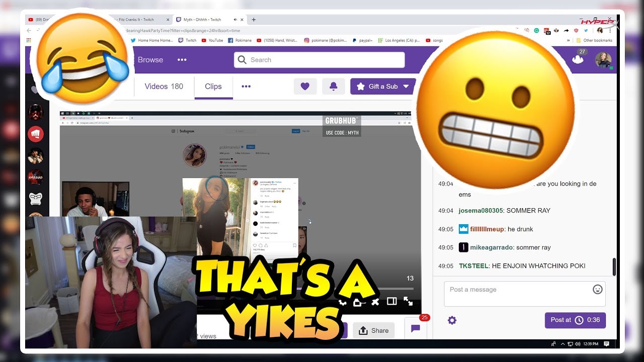Mute the Myth tab via speaker icon
This screenshot has height=362, width=644.
pos(235,20)
